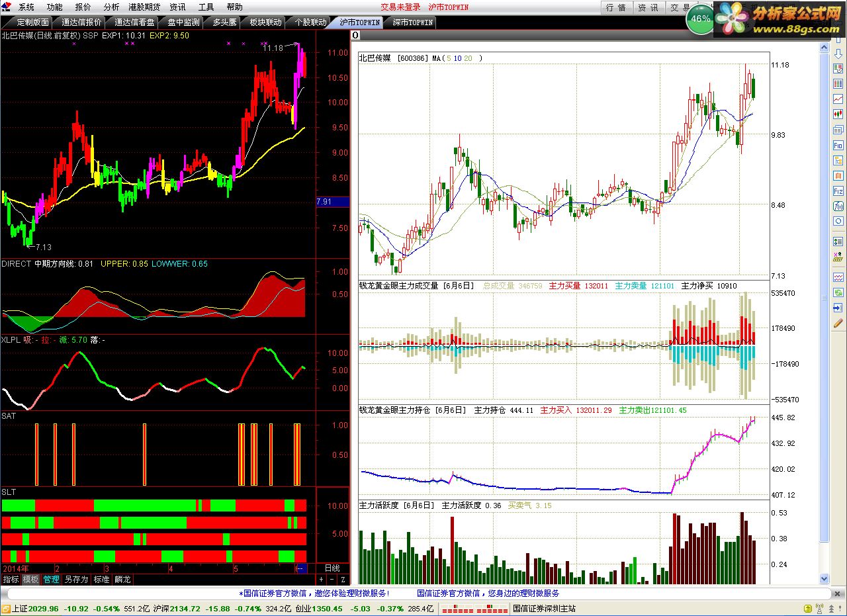Open the candlestick chart icon

[x=838, y=114]
